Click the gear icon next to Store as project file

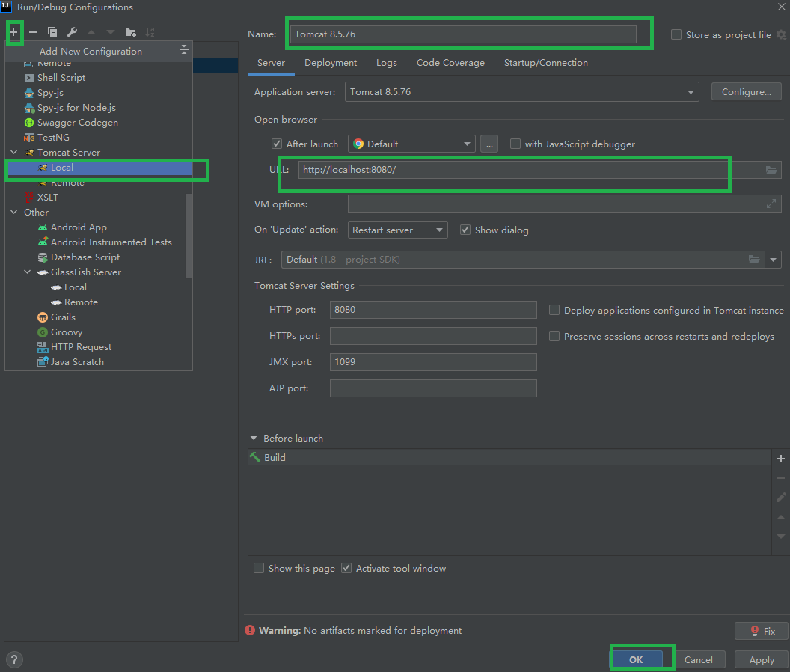pos(781,34)
